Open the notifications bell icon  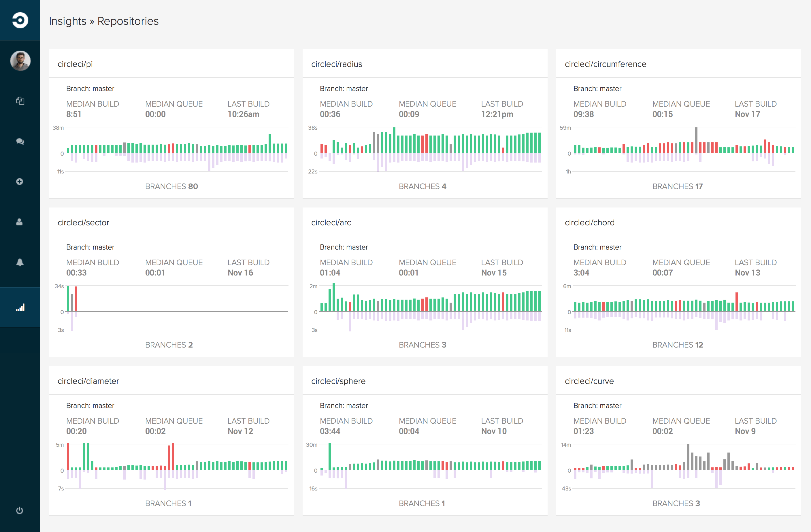coord(20,262)
